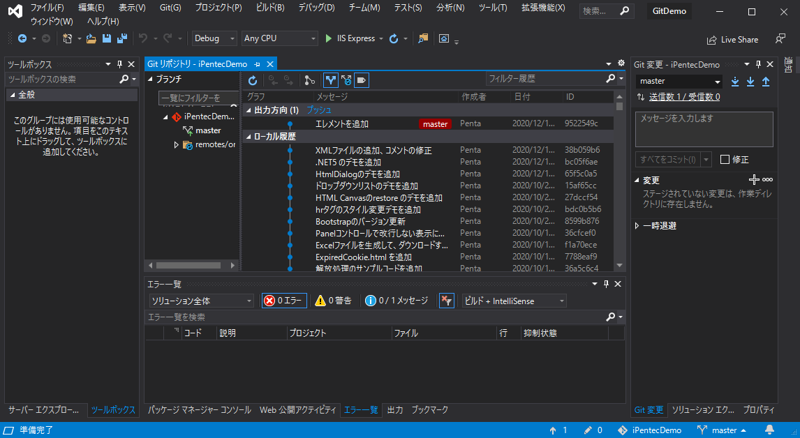800x438 pixels.
Task: Toggle show remote branches button
Action: point(346,80)
